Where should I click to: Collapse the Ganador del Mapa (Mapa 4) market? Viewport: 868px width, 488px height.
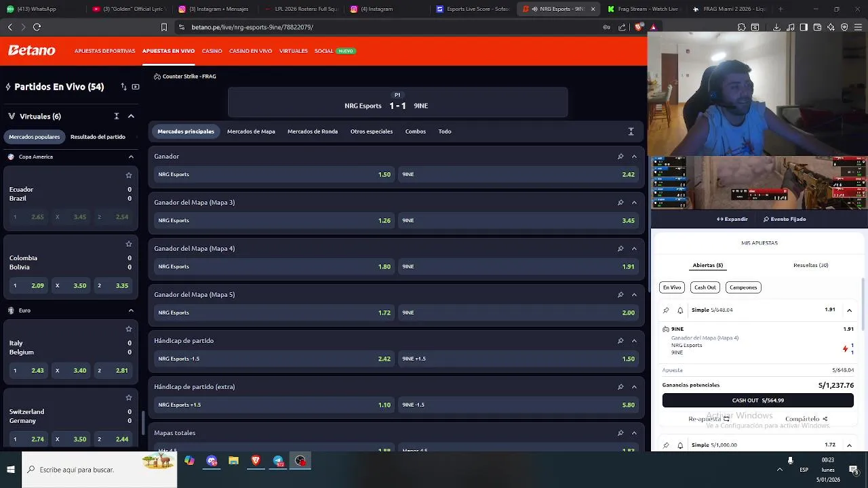click(634, 249)
